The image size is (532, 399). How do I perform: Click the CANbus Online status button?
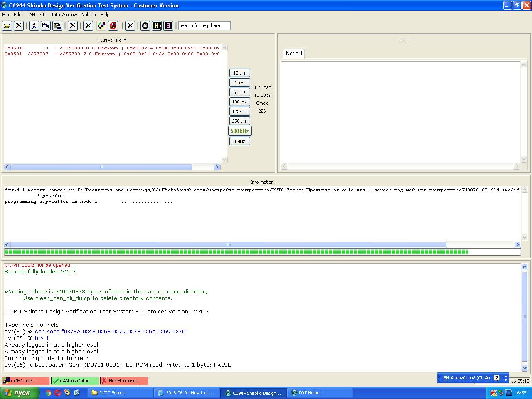tap(75, 381)
